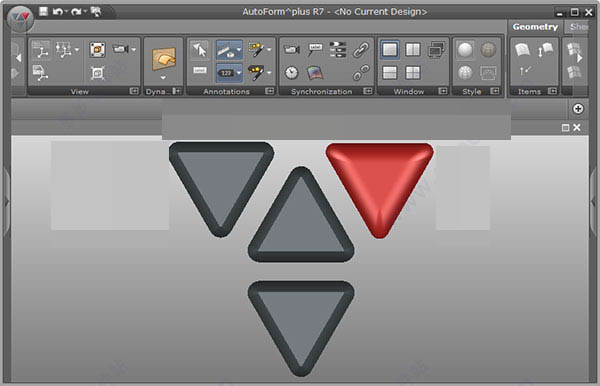Expand the View group options launcher
The image size is (600, 386).
coord(134,91)
